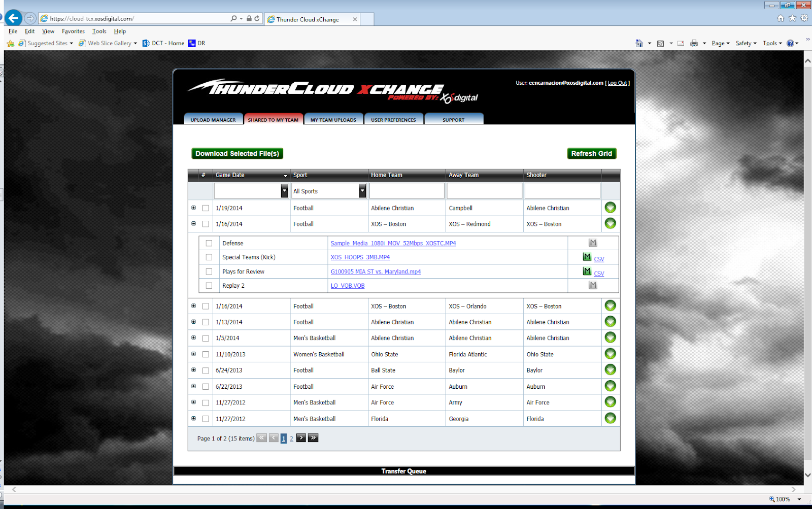Viewport: 812px width, 509px height.
Task: Click Download Selected File(s) button
Action: coord(237,153)
